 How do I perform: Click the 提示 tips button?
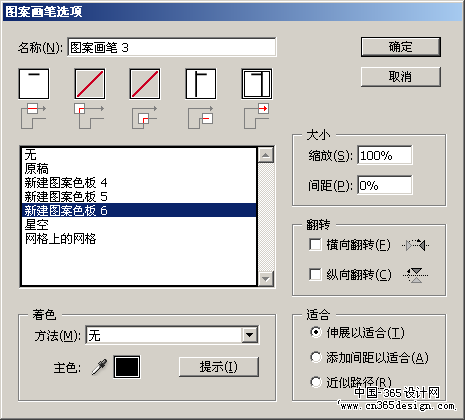(219, 367)
